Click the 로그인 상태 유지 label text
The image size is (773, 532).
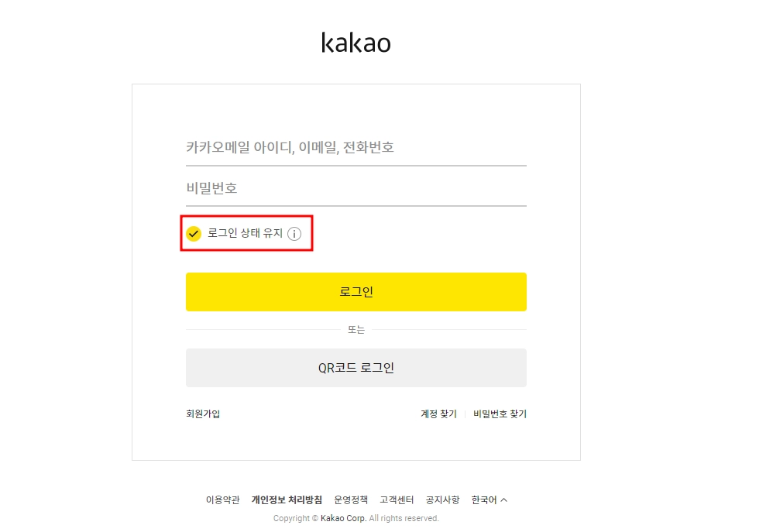pyautogui.click(x=245, y=233)
